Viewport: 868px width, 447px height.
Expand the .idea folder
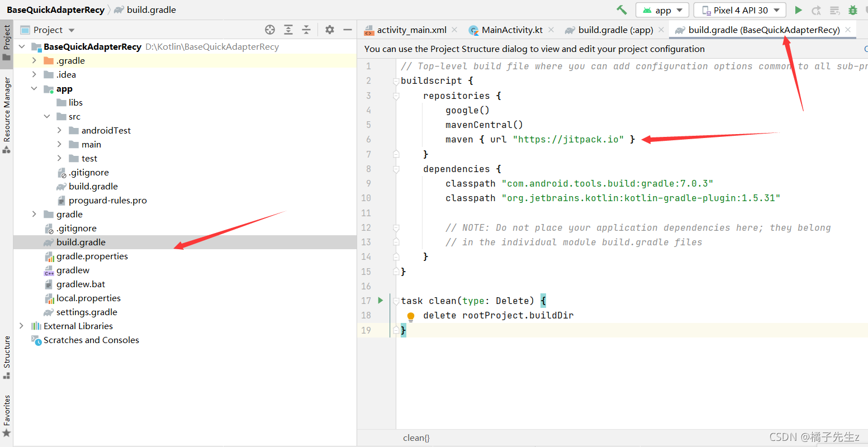point(34,74)
